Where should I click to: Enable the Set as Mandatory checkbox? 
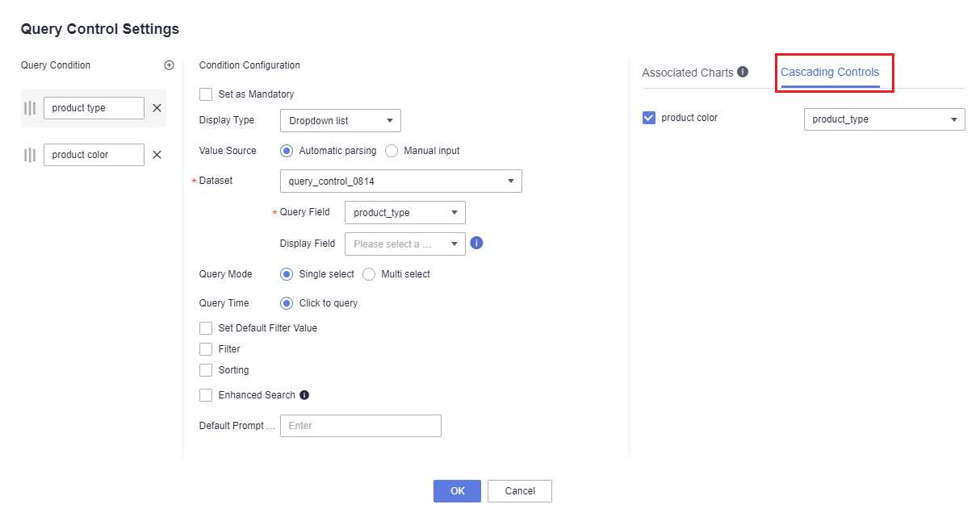(x=206, y=94)
